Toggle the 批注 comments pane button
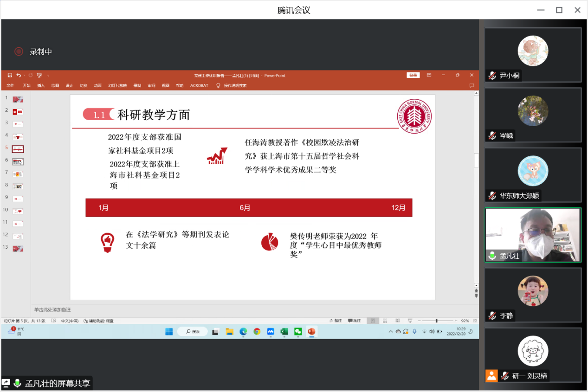Viewport: 588px width, 392px height. (354, 321)
